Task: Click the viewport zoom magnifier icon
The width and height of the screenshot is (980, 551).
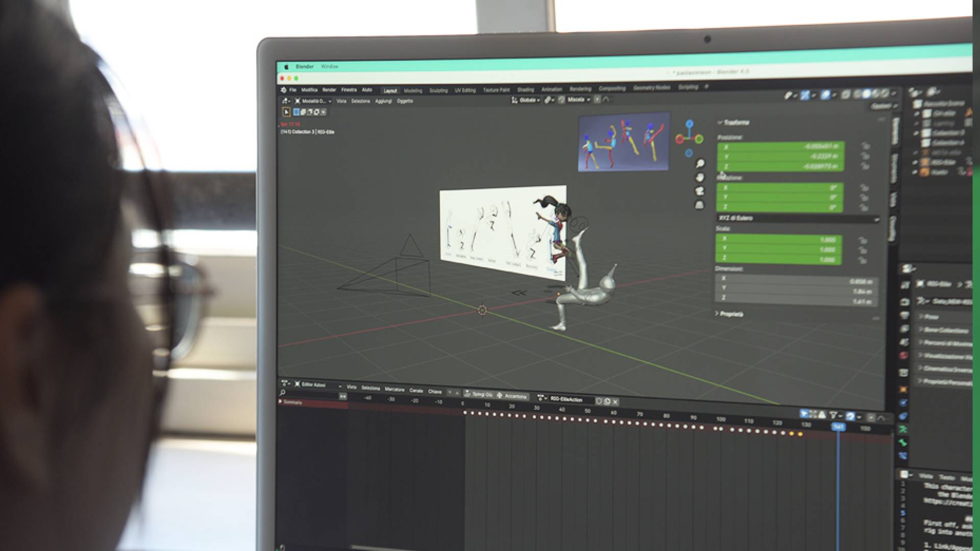Action: [x=700, y=164]
